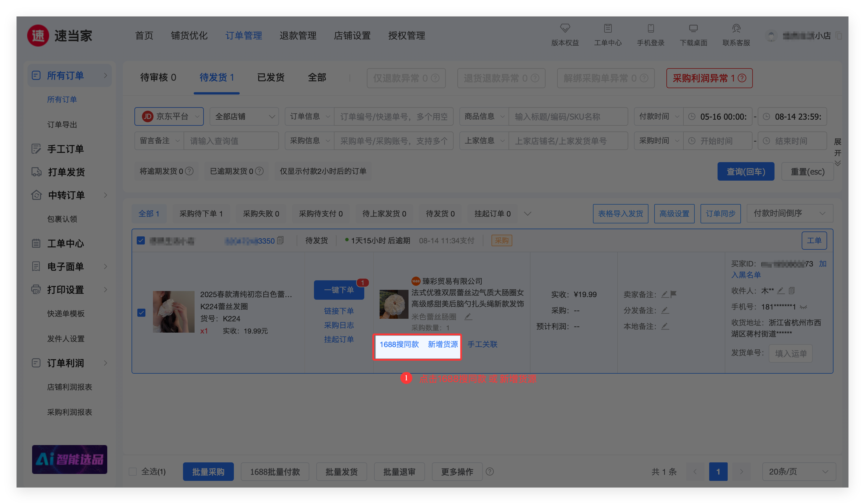Viewport: 865px width, 504px height.
Task: Edit 分发备注 pencil icon
Action: pyautogui.click(x=665, y=310)
